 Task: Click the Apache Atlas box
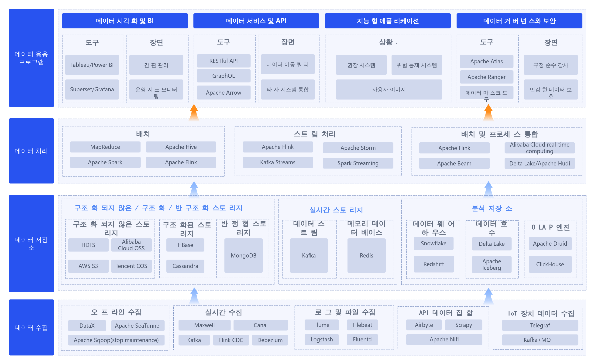pos(487,61)
